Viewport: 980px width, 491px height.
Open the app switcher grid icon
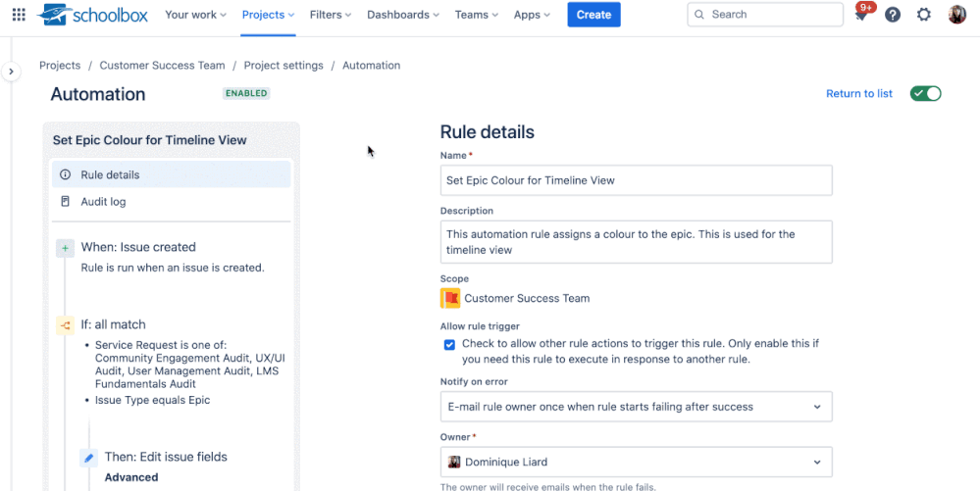pyautogui.click(x=19, y=15)
